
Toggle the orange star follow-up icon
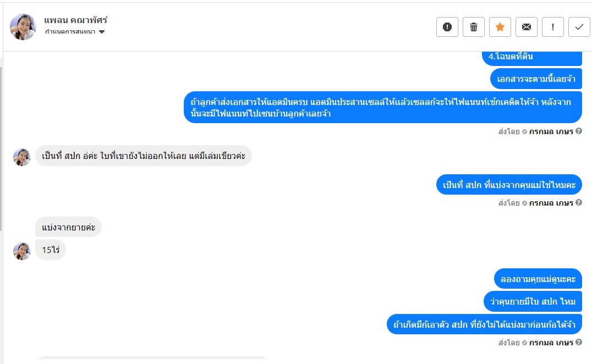point(500,27)
